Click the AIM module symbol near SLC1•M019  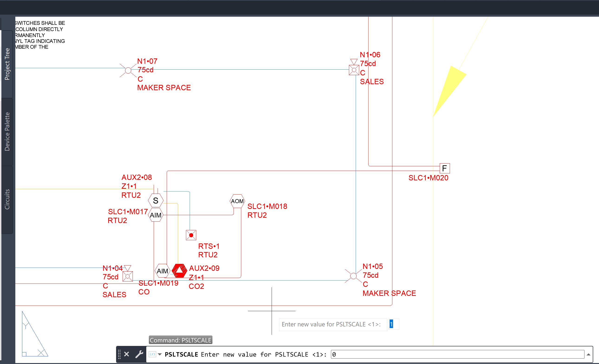[x=162, y=270]
